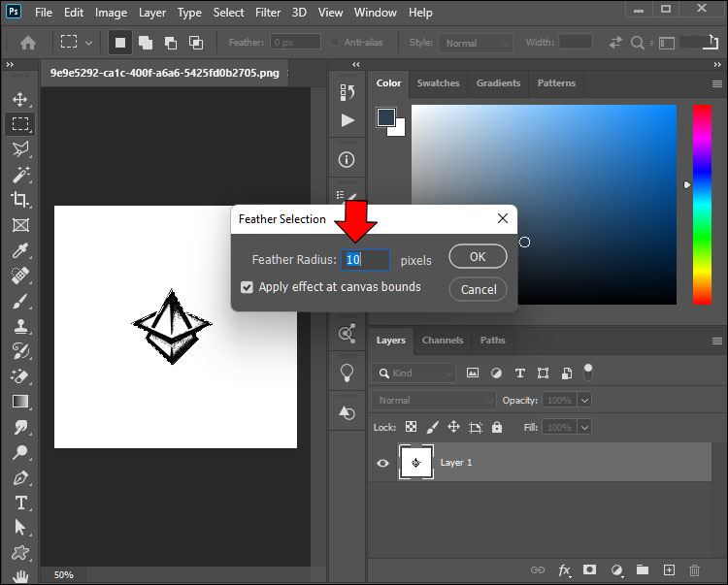Select the Dodge tool

point(20,452)
